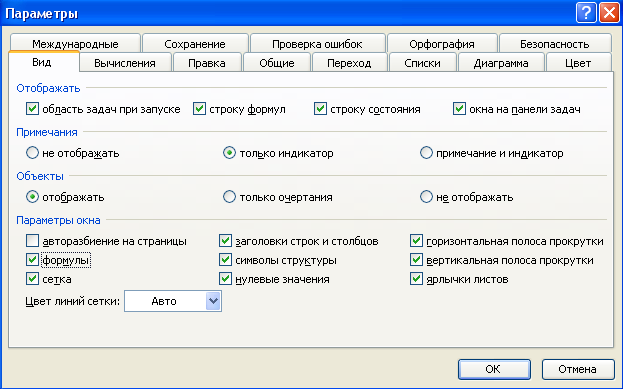Choose примечание и индикатор option

point(426,153)
